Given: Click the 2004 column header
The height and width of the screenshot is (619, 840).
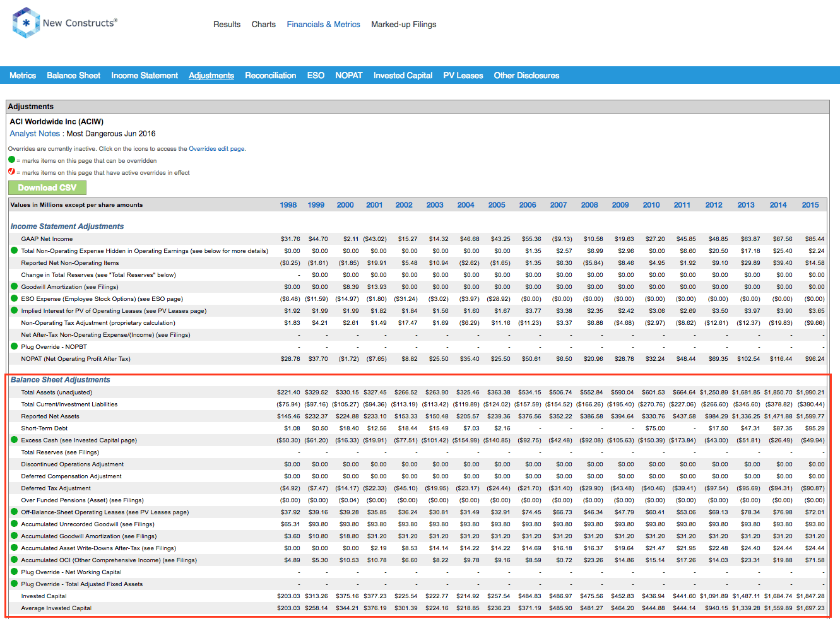Looking at the screenshot, I should 466,205.
